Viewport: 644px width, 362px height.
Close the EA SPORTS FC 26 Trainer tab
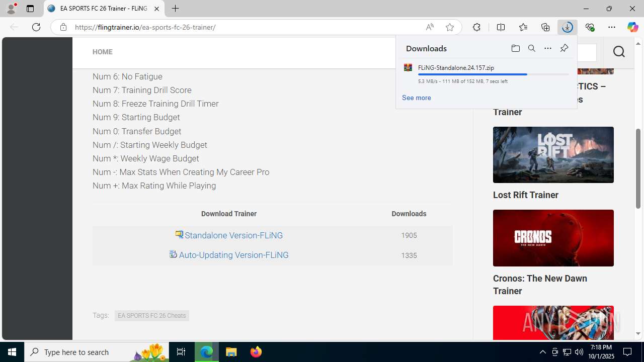156,9
